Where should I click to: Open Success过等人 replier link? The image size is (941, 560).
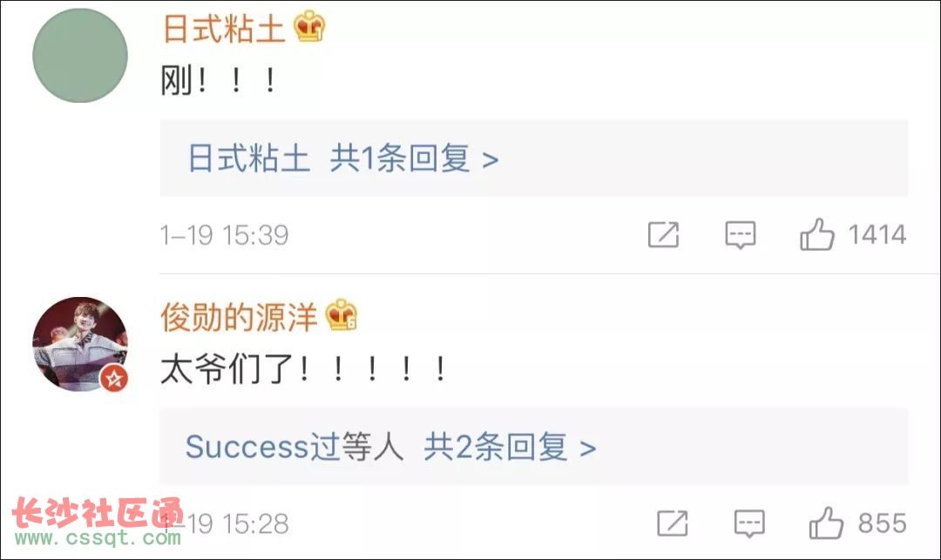(294, 448)
